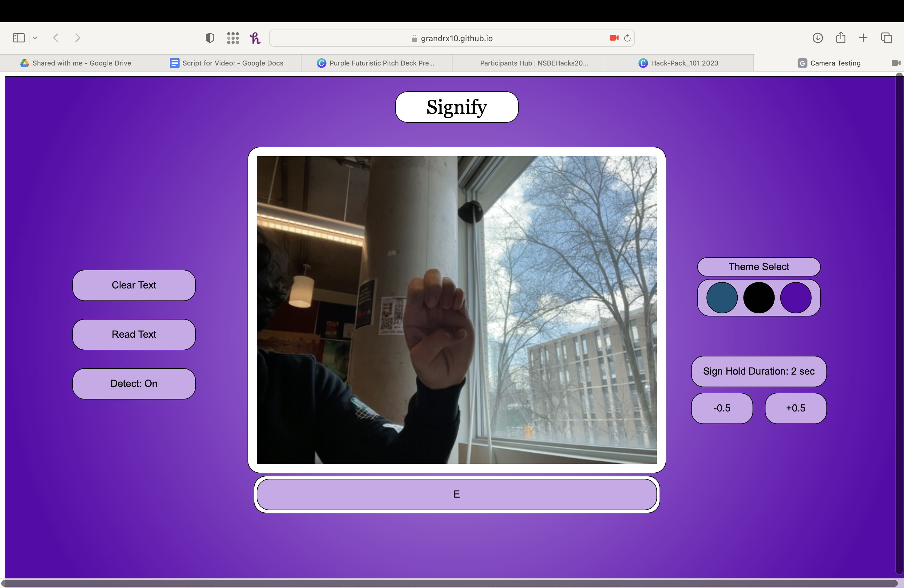Show the Safari sidebar
This screenshot has height=588, width=904.
point(19,38)
